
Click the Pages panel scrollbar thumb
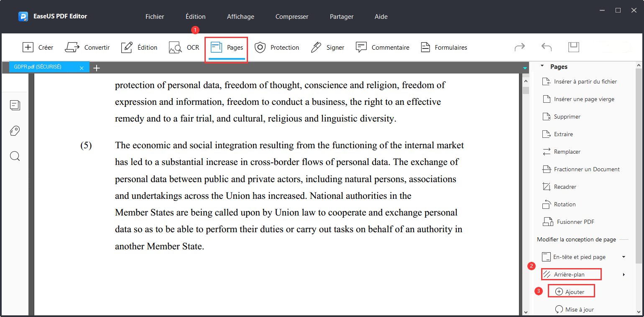click(639, 166)
